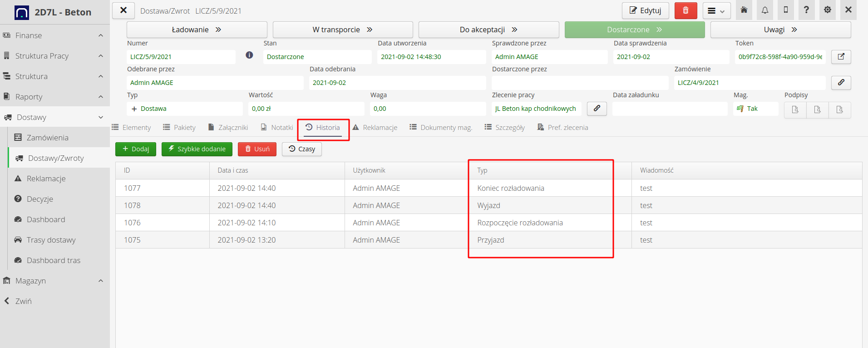Click the green Dodaj button

tap(136, 149)
